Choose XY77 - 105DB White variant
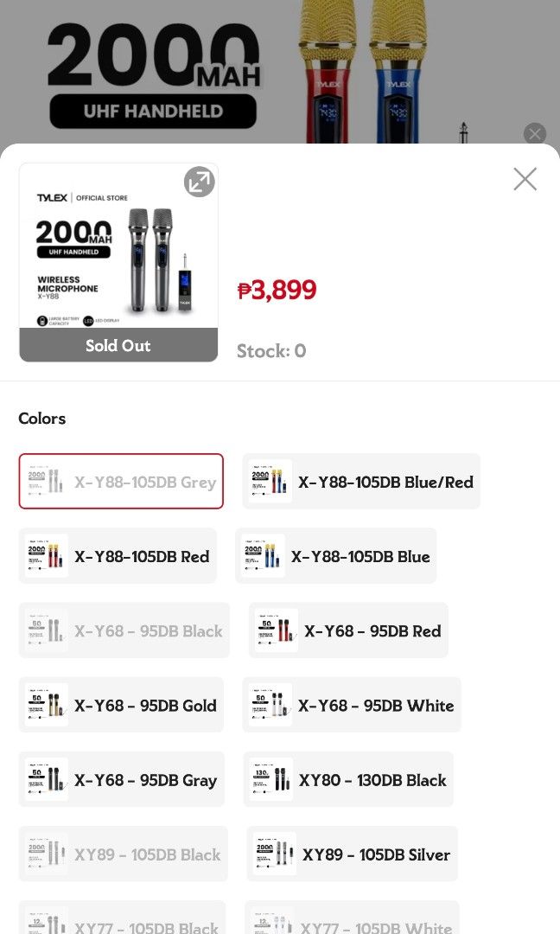 point(352,918)
